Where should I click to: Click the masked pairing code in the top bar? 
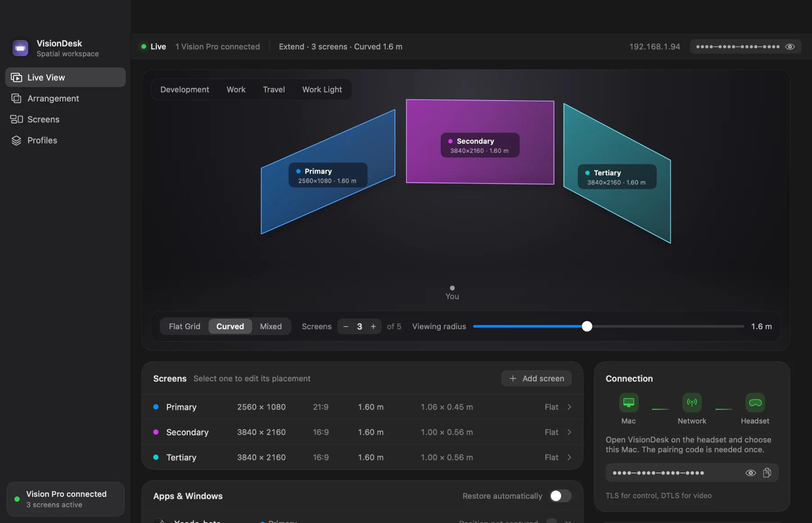738,47
